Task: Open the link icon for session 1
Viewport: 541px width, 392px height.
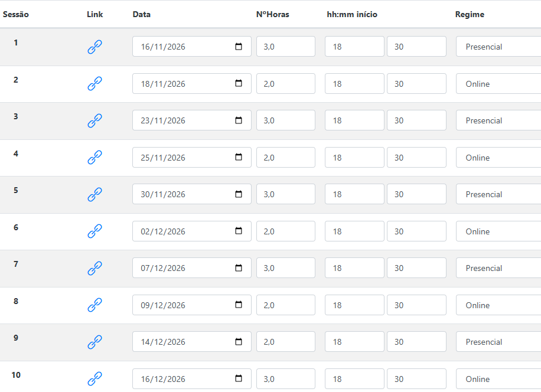Action: click(94, 47)
